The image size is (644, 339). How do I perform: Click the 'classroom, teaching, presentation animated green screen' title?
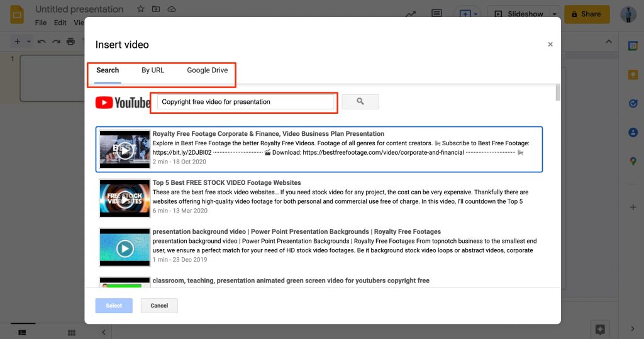pos(291,281)
